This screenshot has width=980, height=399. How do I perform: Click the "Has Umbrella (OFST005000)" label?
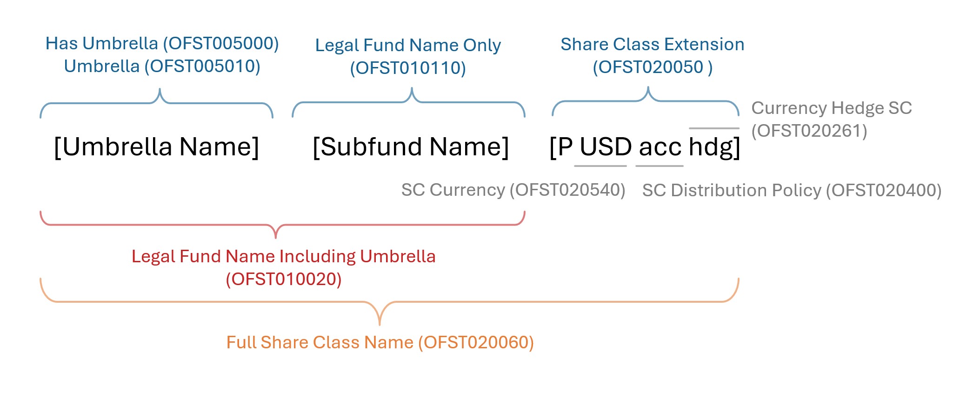click(x=162, y=44)
